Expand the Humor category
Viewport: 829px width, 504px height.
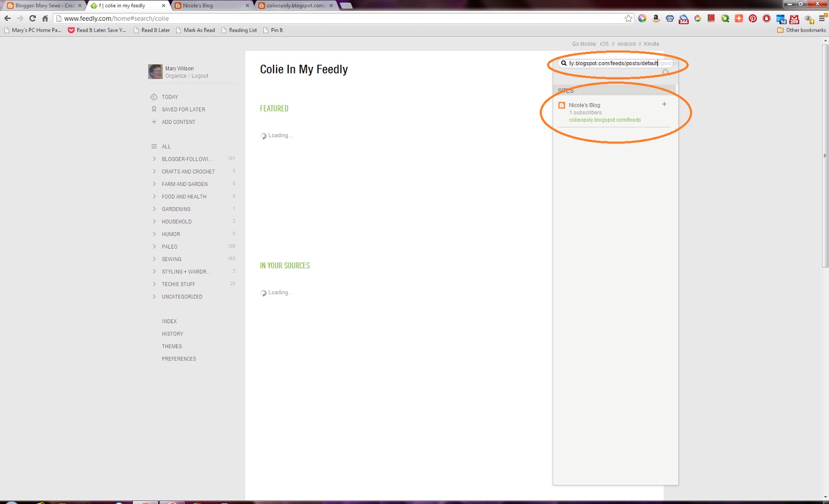(x=154, y=234)
